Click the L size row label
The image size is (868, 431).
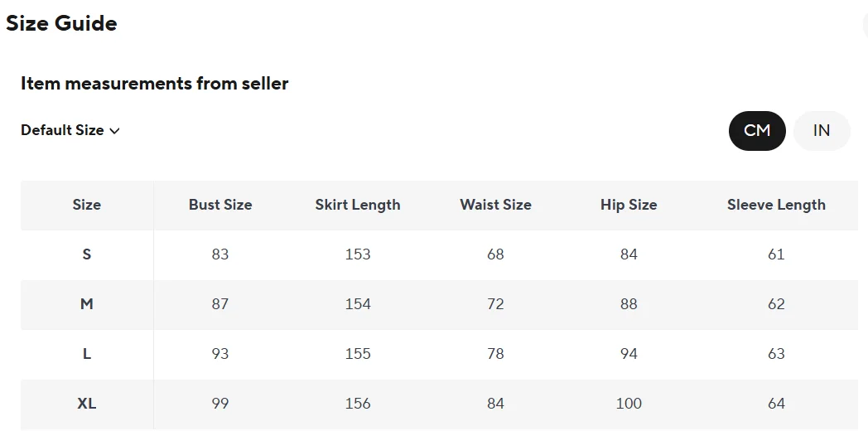87,354
